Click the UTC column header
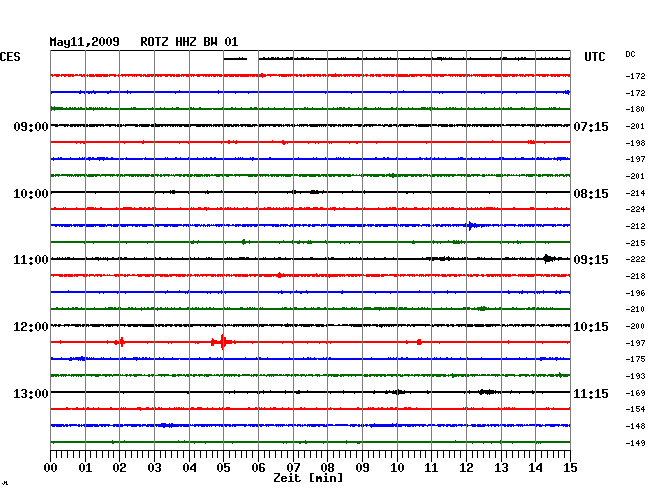The height and width of the screenshot is (494, 650). [594, 57]
